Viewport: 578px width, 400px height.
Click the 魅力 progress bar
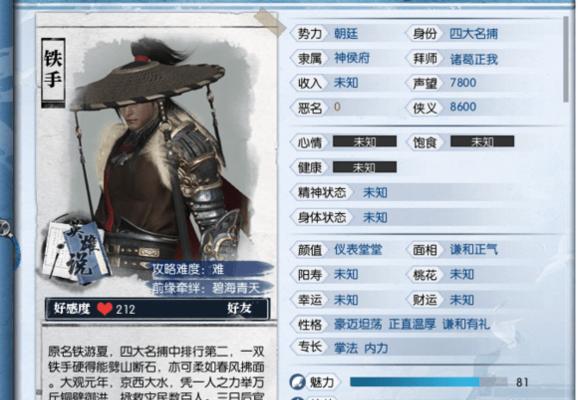point(429,382)
